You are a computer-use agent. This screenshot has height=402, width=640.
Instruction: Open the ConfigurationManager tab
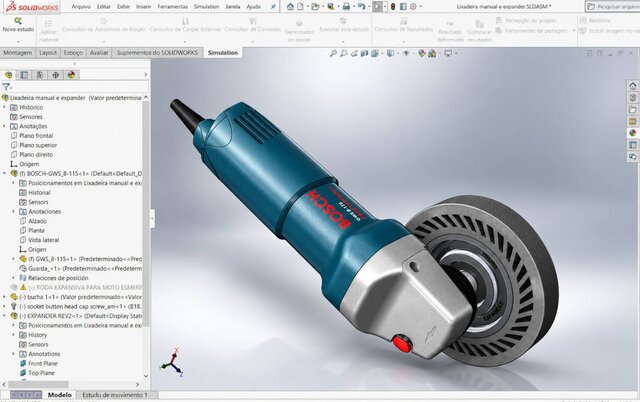(40, 75)
